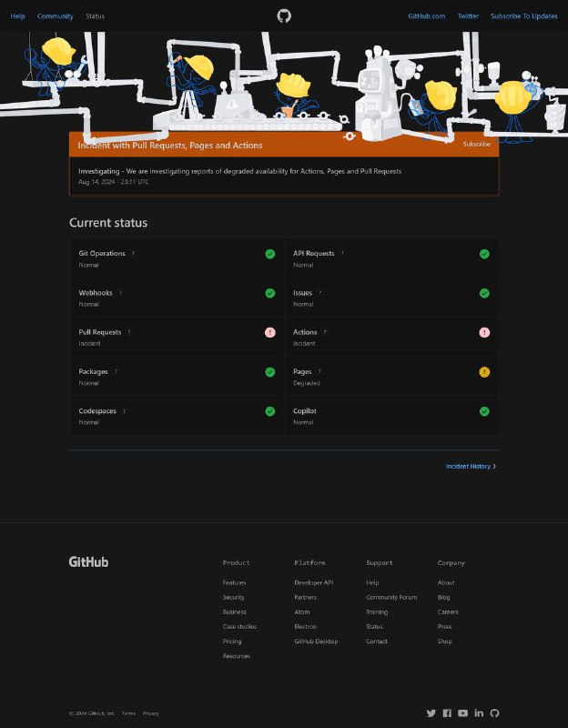Click the GitHub wordmark in footer
This screenshot has height=728, width=568.
pos(88,561)
